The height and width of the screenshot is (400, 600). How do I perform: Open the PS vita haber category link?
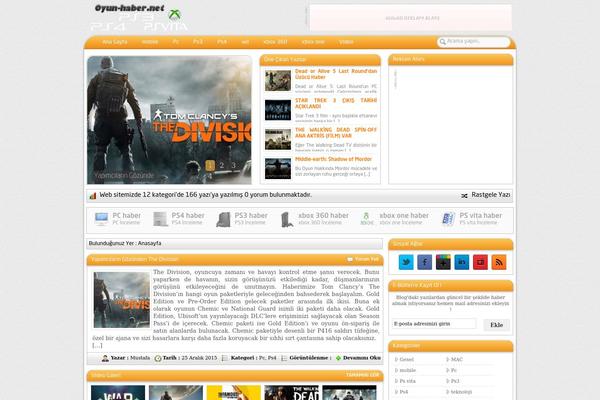(481, 216)
